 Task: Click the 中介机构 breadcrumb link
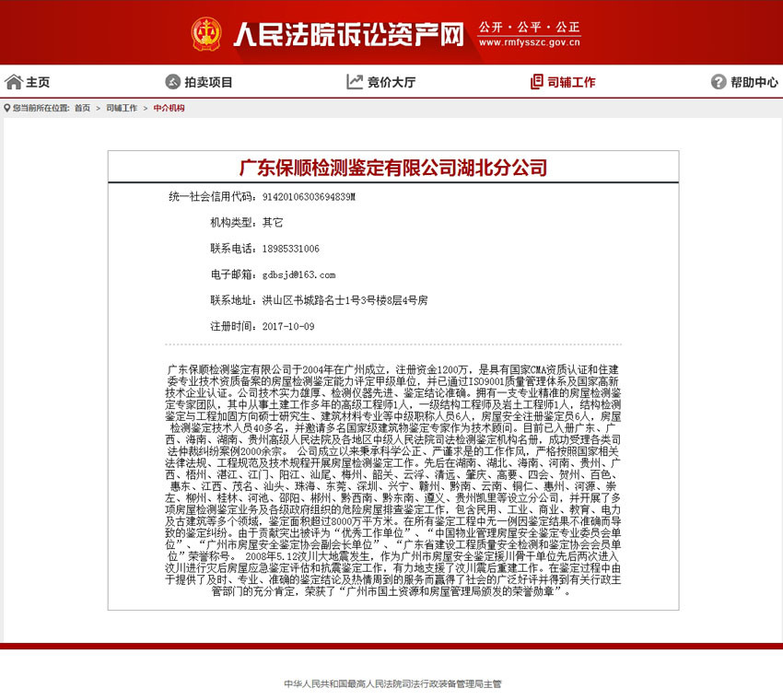[169, 108]
